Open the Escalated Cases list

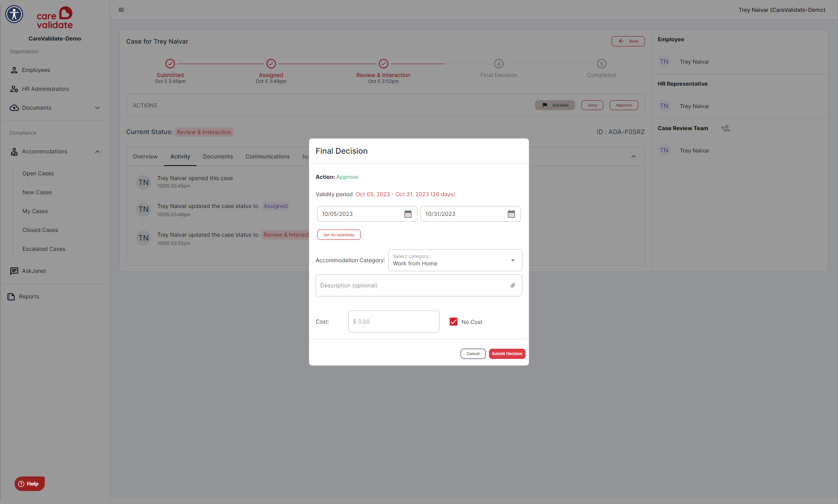[44, 249]
